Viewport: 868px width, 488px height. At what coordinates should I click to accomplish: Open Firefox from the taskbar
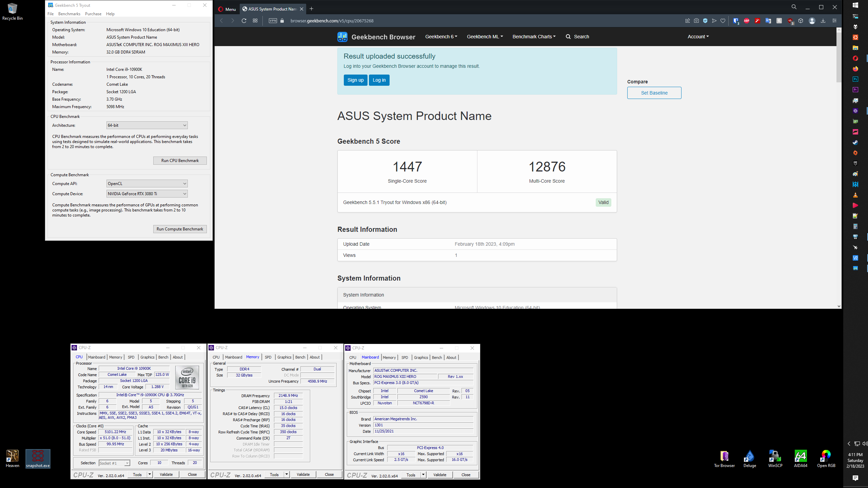point(855,69)
